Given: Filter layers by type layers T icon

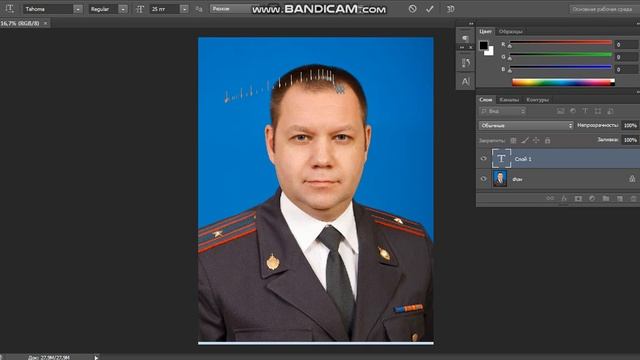Looking at the screenshot, I should point(585,111).
